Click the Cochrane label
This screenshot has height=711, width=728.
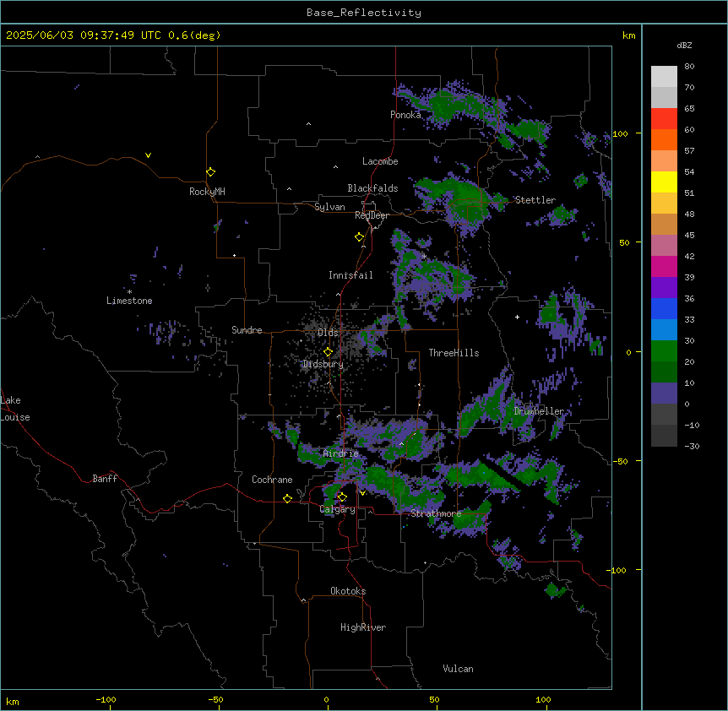272,480
